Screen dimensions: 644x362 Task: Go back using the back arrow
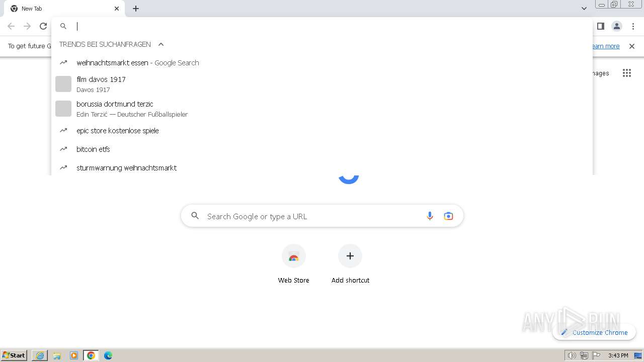click(11, 26)
